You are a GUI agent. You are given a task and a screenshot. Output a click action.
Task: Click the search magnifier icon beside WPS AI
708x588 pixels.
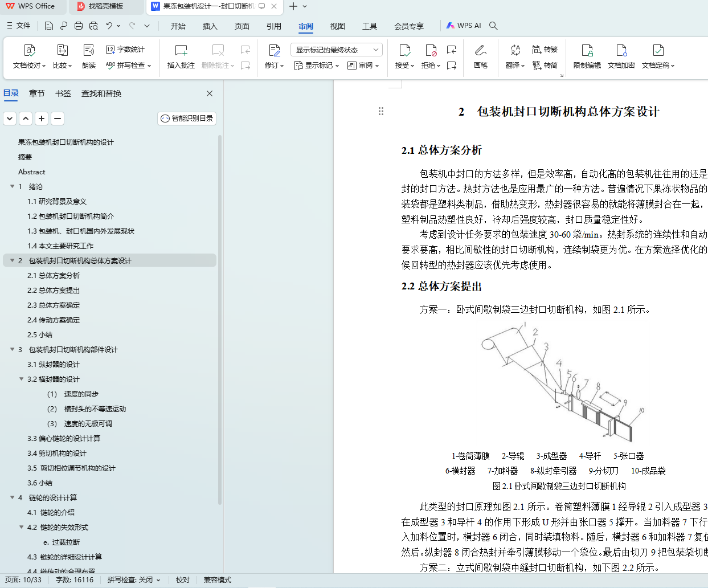[494, 26]
